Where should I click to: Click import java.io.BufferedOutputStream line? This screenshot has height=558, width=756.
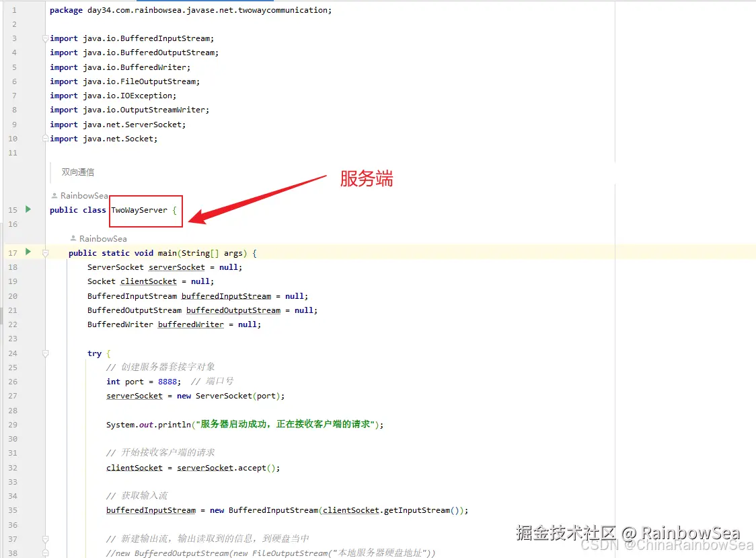click(134, 53)
